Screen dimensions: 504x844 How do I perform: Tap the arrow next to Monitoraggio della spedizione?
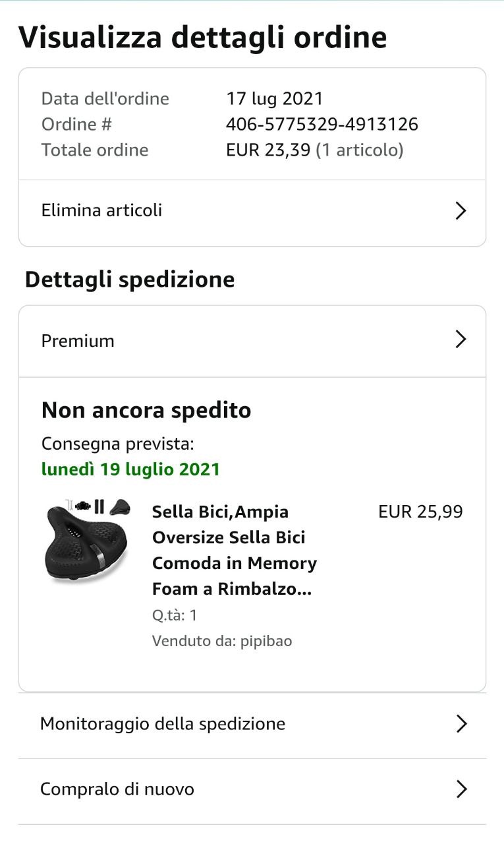coord(461,724)
